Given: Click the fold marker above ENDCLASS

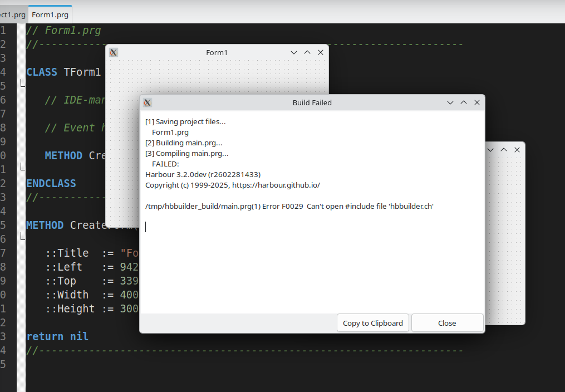Looking at the screenshot, I should coord(23,168).
